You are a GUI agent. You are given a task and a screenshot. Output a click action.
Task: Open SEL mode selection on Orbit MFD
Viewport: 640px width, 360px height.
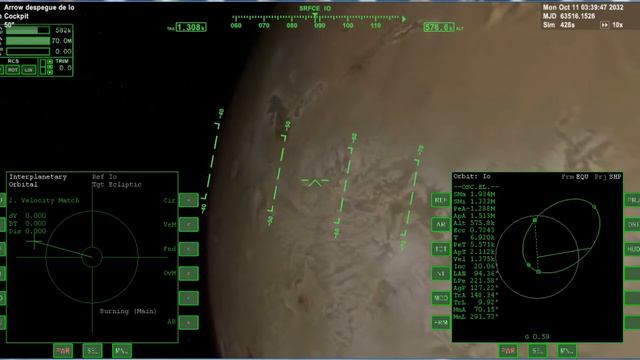[538, 351]
